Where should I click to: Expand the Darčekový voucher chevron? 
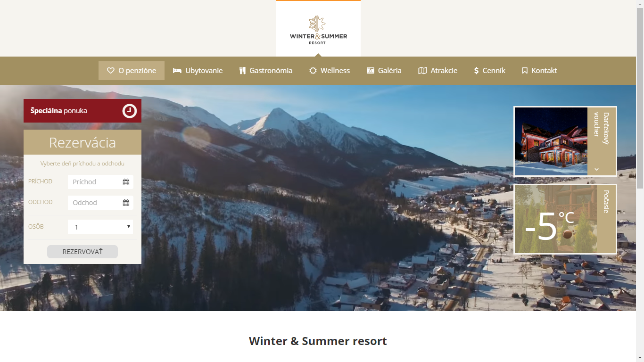(596, 169)
